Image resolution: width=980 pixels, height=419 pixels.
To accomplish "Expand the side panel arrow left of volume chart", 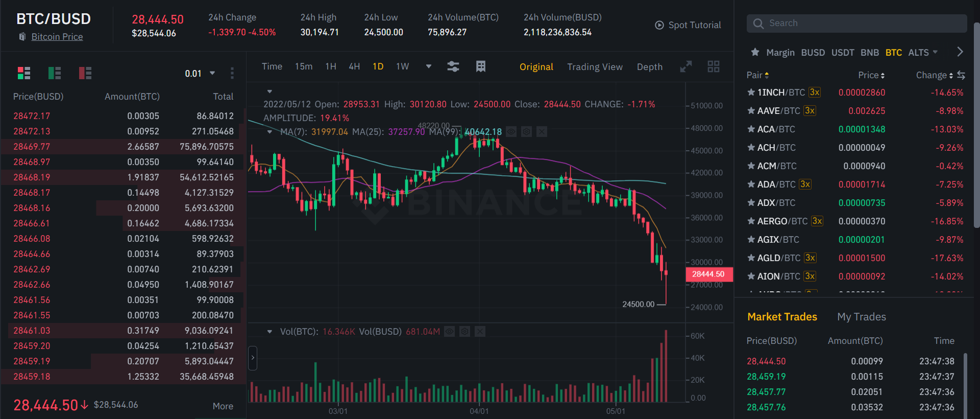I will (253, 358).
